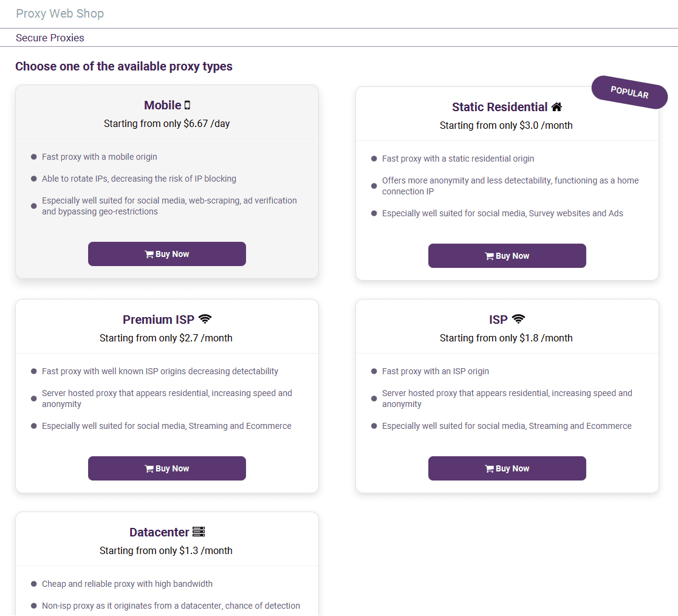The height and width of the screenshot is (616, 678).
Task: Click the mobile phone icon beside Mobile
Action: 188,105
